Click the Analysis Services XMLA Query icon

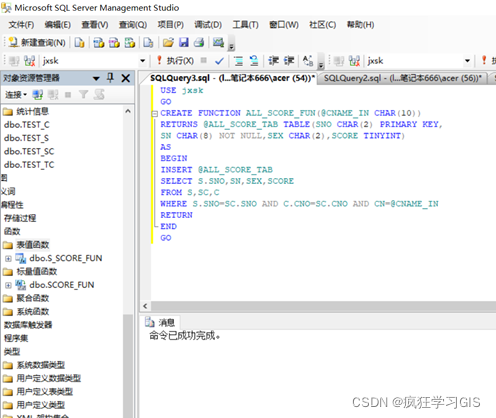click(x=130, y=42)
